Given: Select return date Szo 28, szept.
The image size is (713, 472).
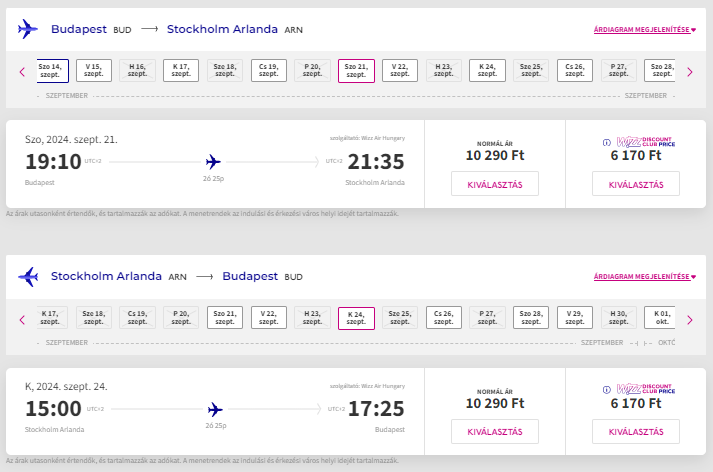Looking at the screenshot, I should coord(531,317).
